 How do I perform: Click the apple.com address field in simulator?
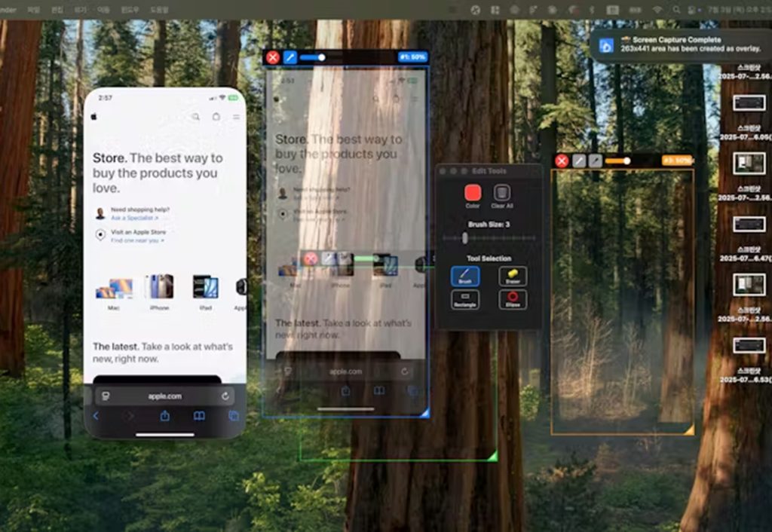(165, 396)
